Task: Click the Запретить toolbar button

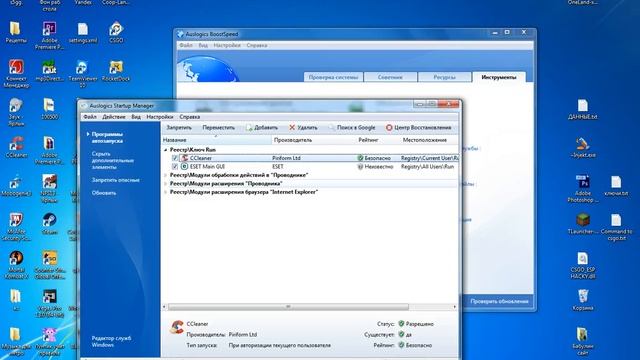Action: (x=179, y=128)
